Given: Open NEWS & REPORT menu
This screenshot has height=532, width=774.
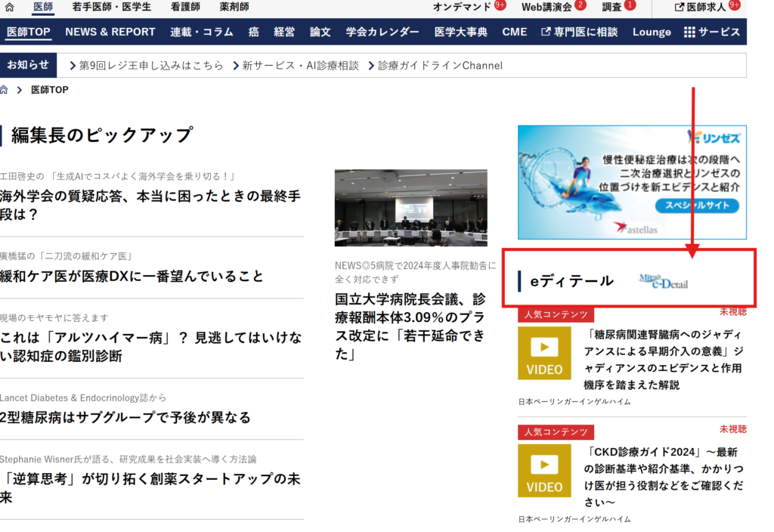Looking at the screenshot, I should pos(110,32).
